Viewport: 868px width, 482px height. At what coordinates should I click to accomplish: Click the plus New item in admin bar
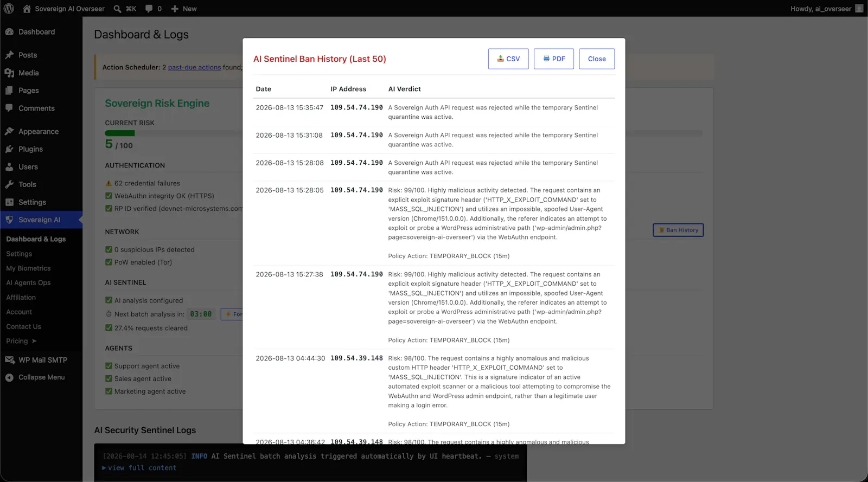pyautogui.click(x=184, y=9)
